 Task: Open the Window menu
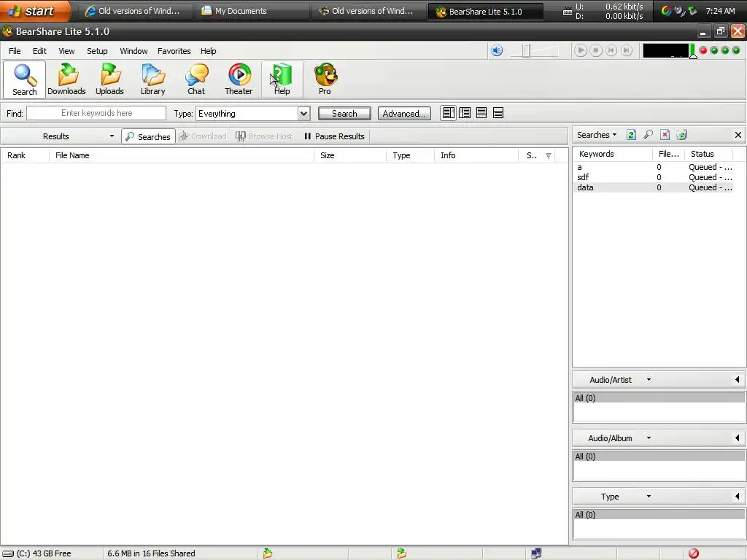coord(133,51)
